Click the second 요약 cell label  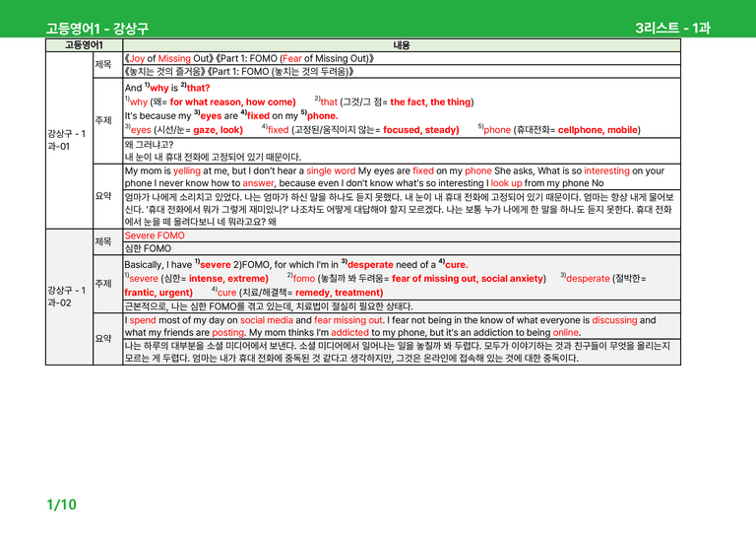103,339
